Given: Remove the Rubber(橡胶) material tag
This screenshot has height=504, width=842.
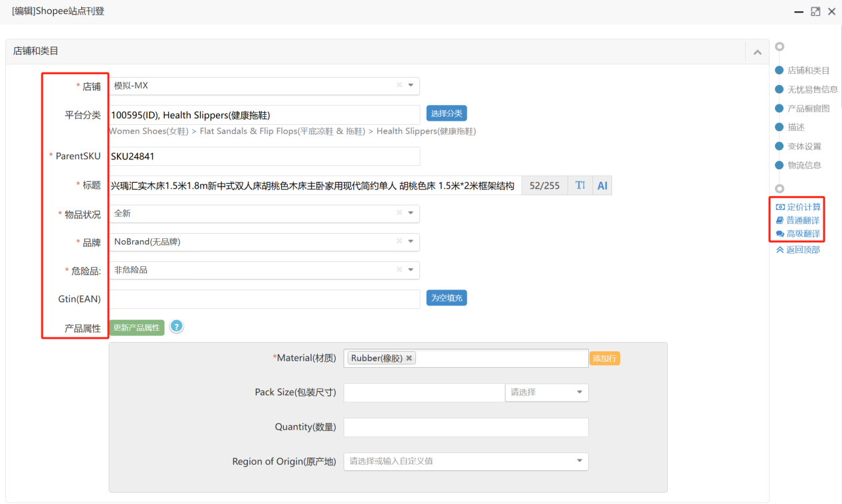Looking at the screenshot, I should [409, 359].
